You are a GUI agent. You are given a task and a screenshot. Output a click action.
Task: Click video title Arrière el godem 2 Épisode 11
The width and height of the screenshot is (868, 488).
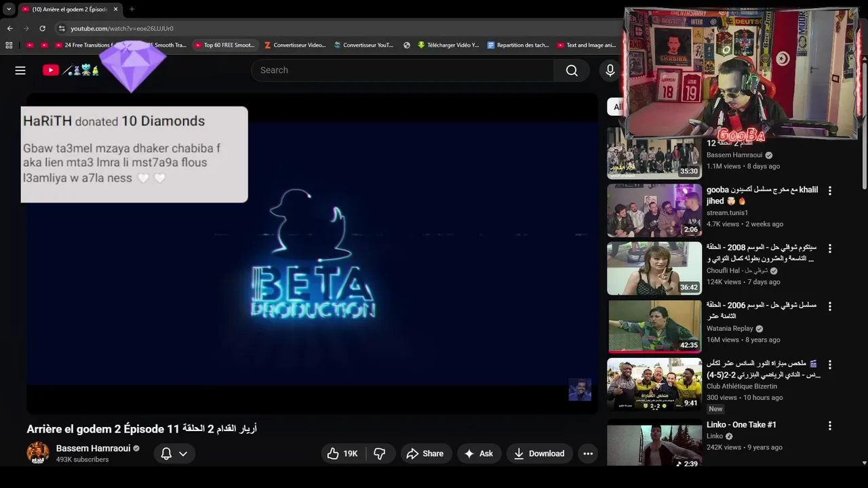142,429
